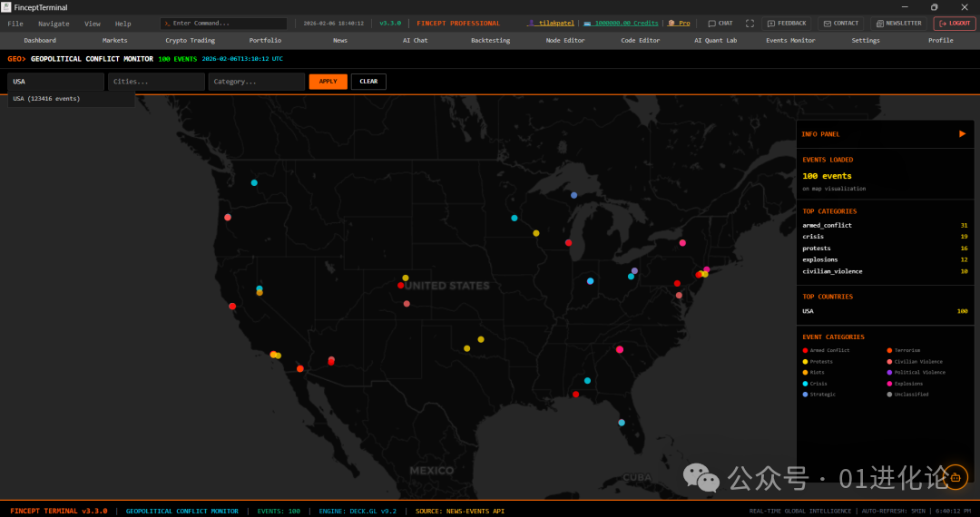Go to the Settings tab
Image resolution: width=980 pixels, height=517 pixels.
coord(866,41)
